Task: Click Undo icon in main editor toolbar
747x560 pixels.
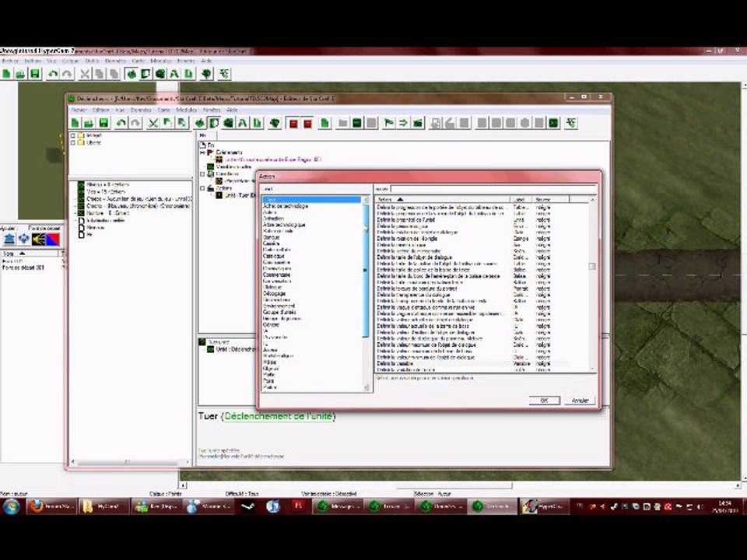Action: pyautogui.click(x=53, y=73)
